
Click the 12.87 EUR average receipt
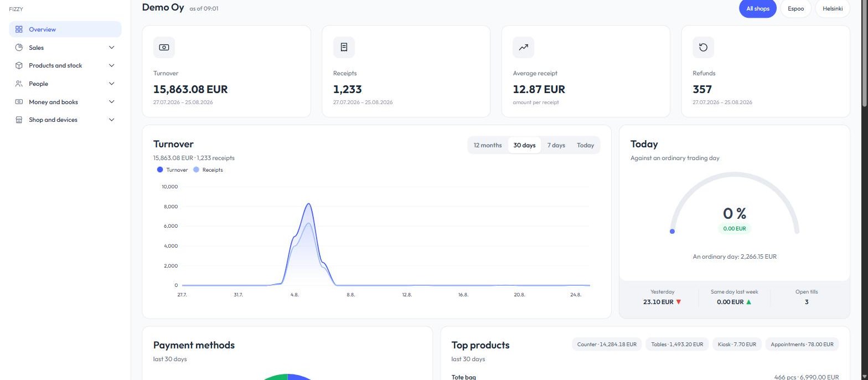tap(539, 89)
